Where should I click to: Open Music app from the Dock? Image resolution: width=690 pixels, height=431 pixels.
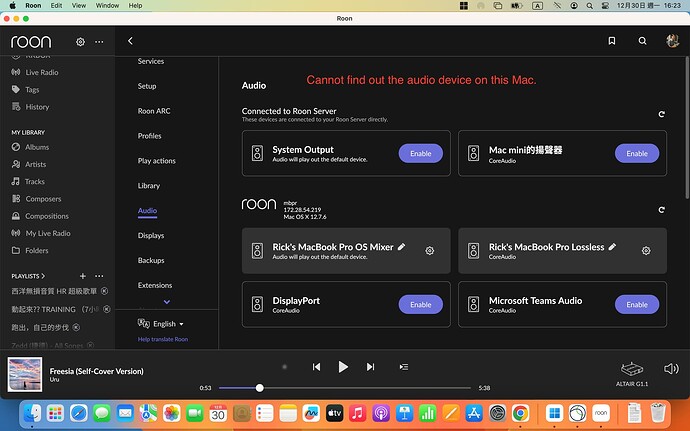358,413
